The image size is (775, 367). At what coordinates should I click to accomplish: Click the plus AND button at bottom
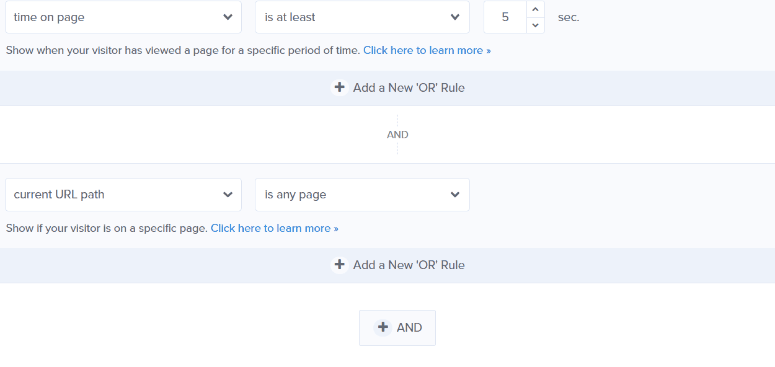[397, 328]
